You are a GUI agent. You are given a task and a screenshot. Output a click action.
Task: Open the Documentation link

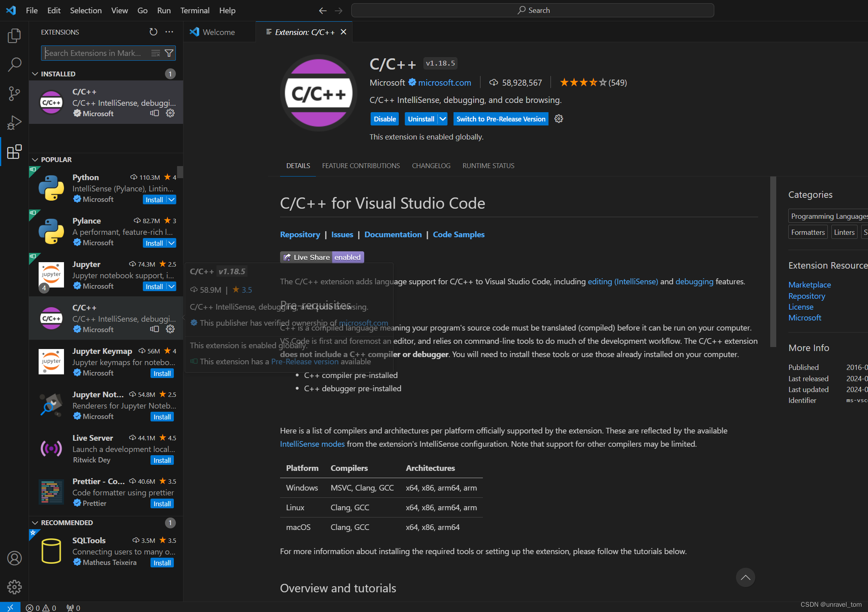pyautogui.click(x=393, y=234)
